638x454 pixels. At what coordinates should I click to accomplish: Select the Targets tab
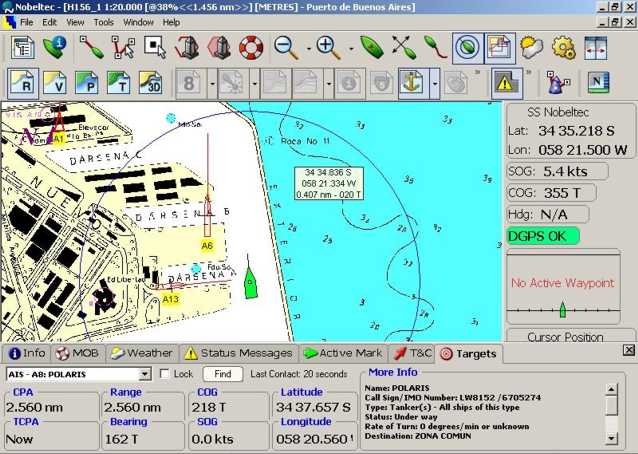(x=469, y=354)
